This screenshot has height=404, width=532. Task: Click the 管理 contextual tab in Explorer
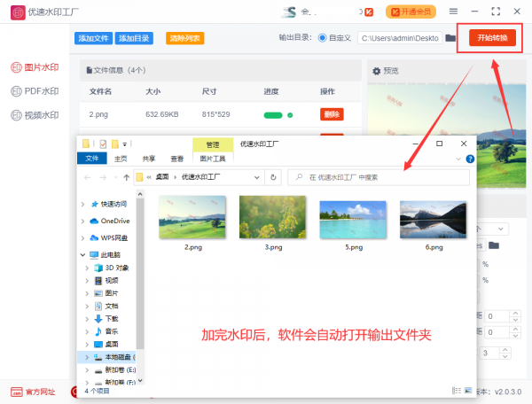[x=213, y=144]
